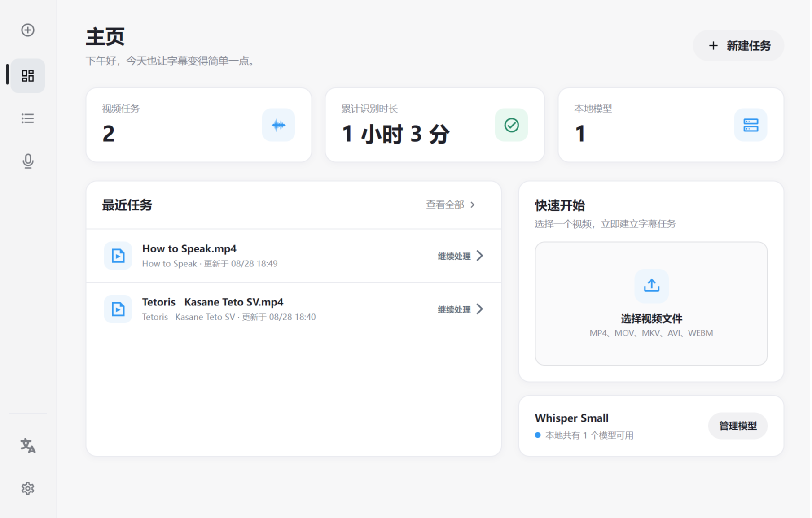Click the chevron next to 查看全部
The width and height of the screenshot is (812, 518).
[x=473, y=205]
